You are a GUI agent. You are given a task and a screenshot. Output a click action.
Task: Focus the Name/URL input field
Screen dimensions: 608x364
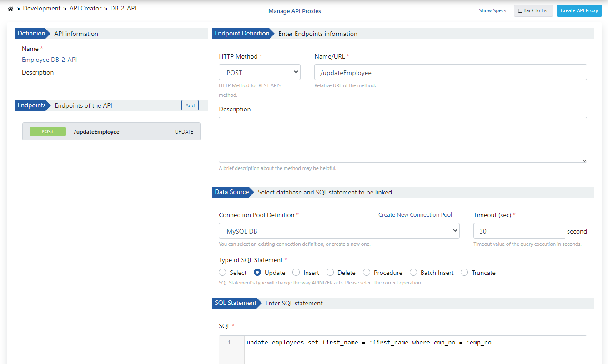pyautogui.click(x=450, y=72)
